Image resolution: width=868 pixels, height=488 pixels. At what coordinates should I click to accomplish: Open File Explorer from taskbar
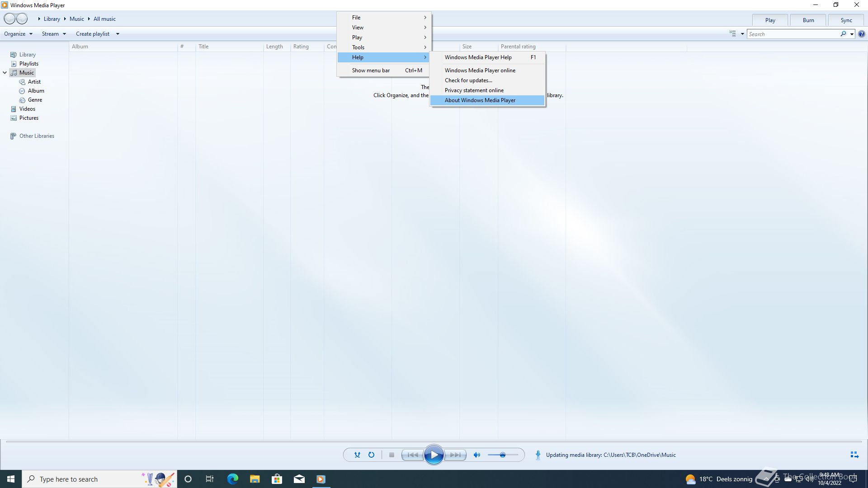[255, 479]
